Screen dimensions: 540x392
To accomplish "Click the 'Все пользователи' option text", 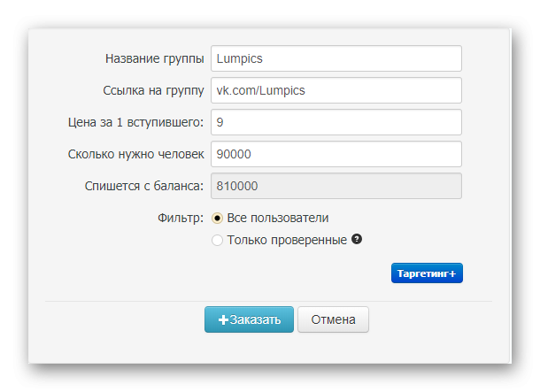I will pyautogui.click(x=277, y=218).
